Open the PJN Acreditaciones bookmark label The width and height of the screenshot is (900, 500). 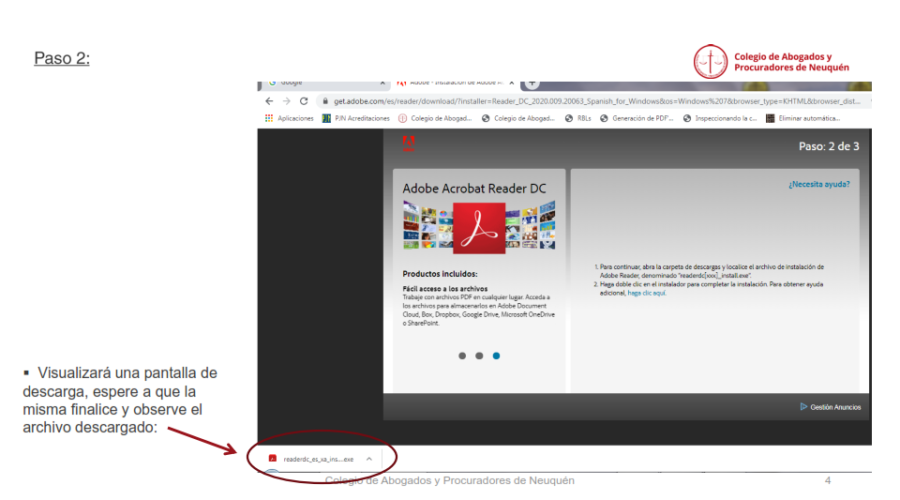[x=362, y=118]
